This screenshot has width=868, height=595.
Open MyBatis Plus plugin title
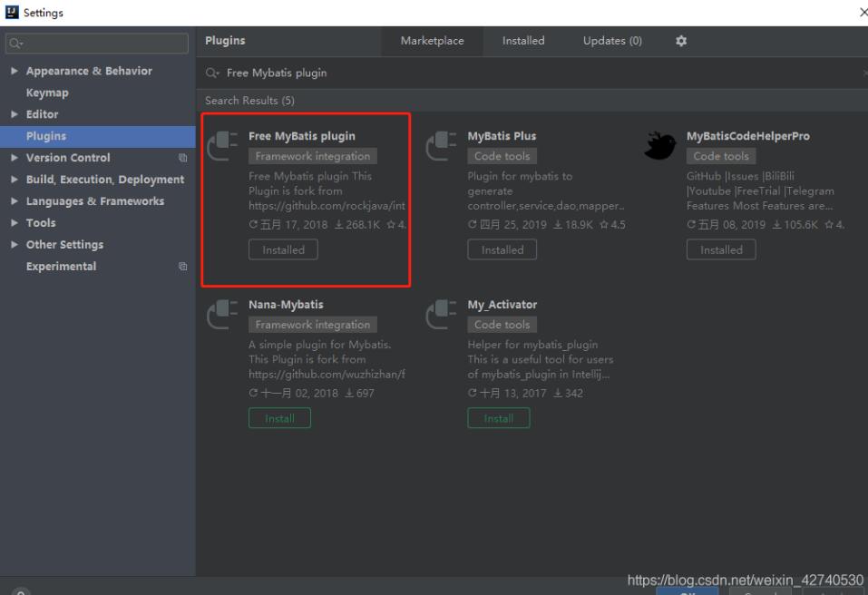[x=502, y=136]
